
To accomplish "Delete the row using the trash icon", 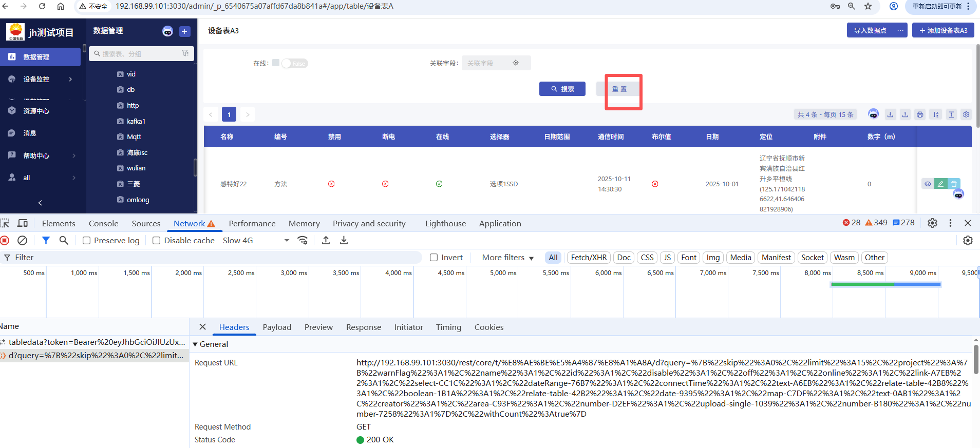I will (954, 184).
